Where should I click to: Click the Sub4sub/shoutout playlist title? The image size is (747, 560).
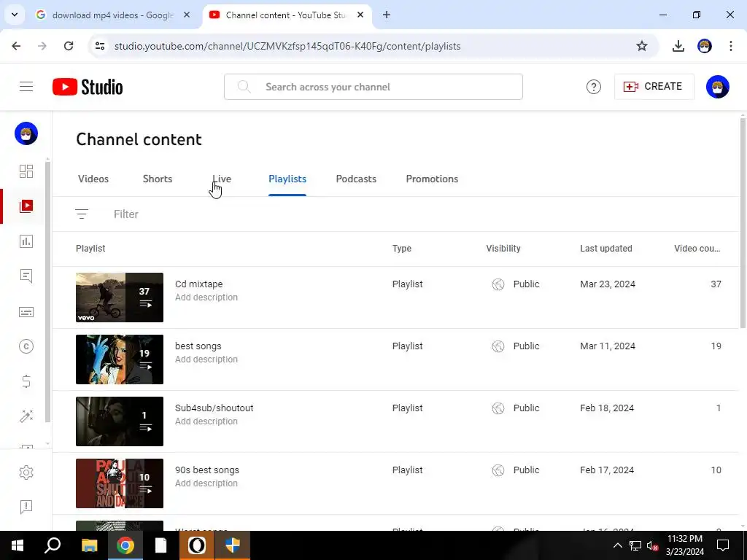pyautogui.click(x=214, y=408)
